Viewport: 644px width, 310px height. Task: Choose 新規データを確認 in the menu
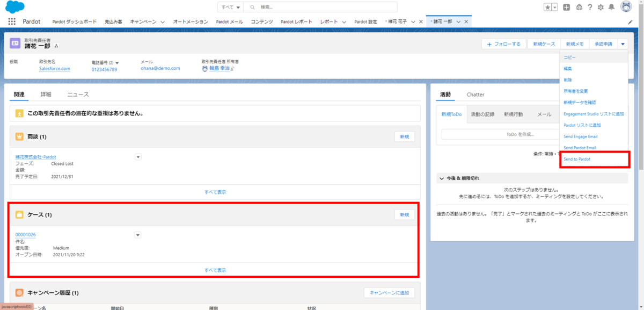coord(593,102)
